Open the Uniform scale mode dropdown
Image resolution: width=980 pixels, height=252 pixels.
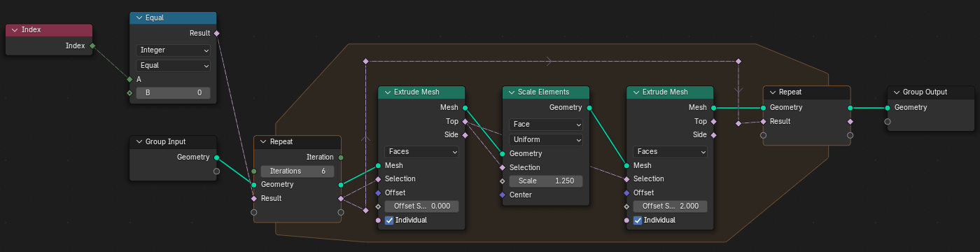point(546,139)
